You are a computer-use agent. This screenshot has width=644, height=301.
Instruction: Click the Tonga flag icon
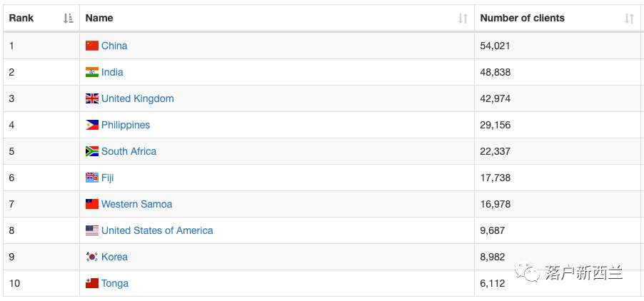(x=92, y=283)
